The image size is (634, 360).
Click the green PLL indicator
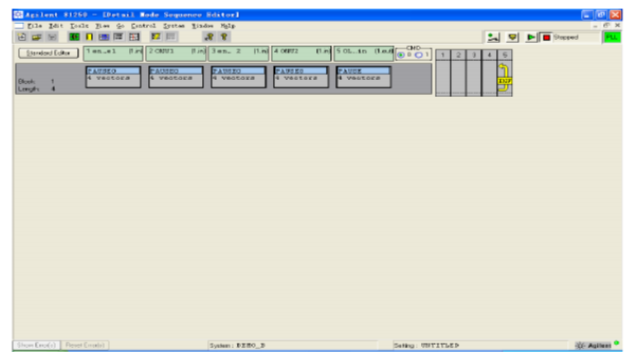(612, 37)
